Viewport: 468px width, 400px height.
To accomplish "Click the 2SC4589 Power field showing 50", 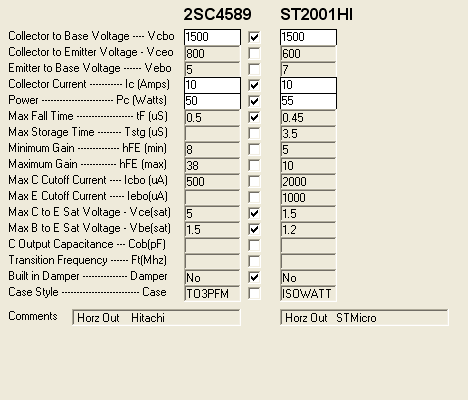I will pos(212,101).
